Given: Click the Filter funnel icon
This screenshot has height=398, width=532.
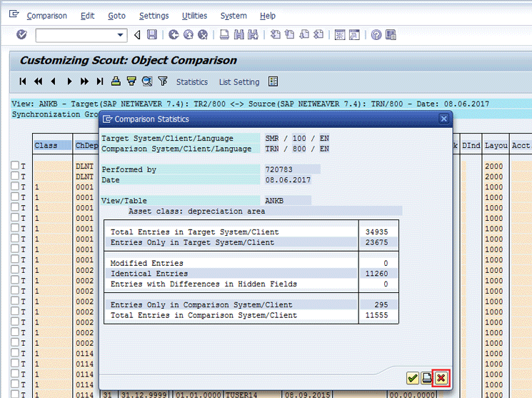Looking at the screenshot, I should tap(163, 81).
